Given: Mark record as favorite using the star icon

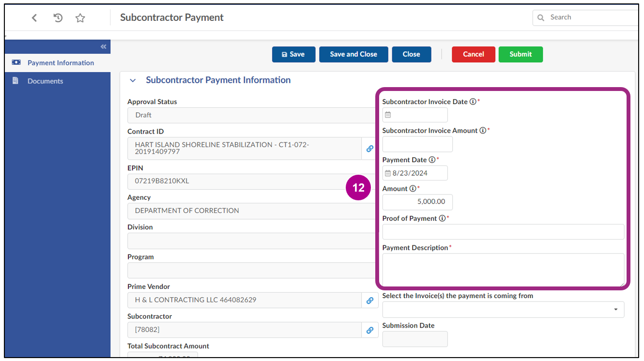Looking at the screenshot, I should point(80,17).
